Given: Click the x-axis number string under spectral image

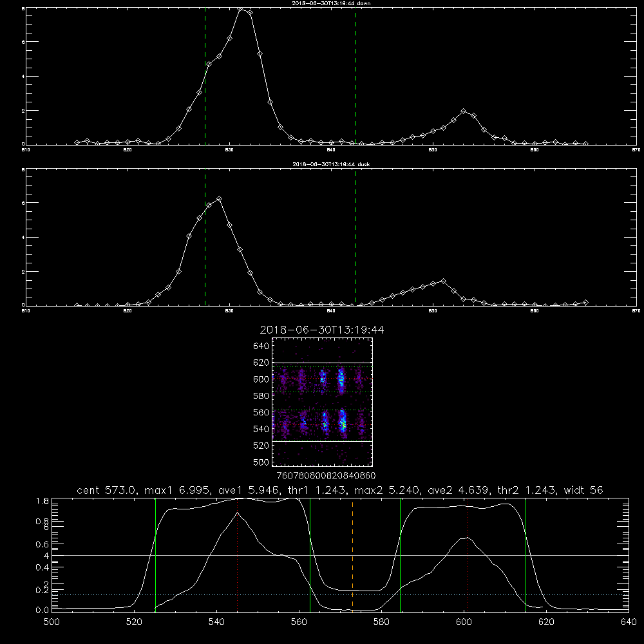Looking at the screenshot, I should pyautogui.click(x=326, y=475).
